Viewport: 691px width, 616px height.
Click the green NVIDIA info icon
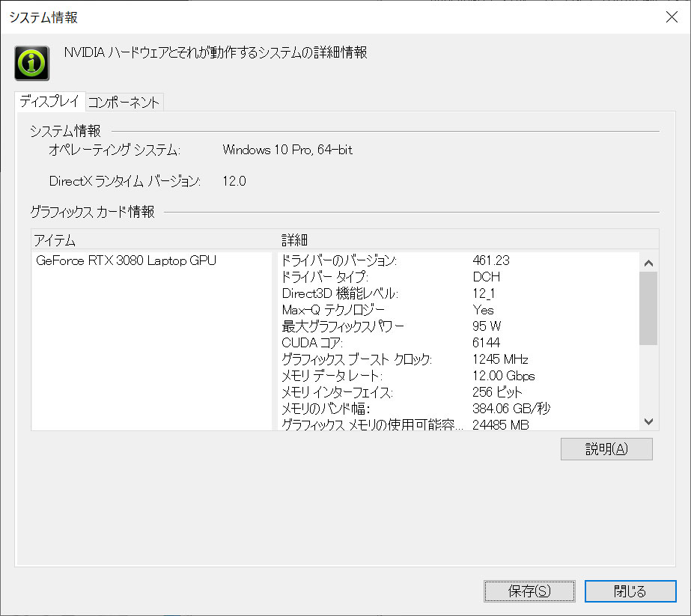pyautogui.click(x=31, y=63)
